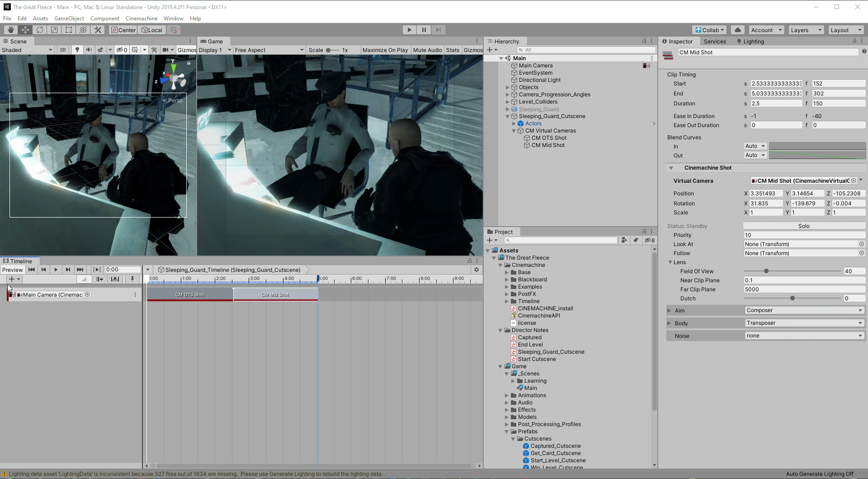The image size is (868, 479).
Task: Play the Timeline preview
Action: [x=56, y=270]
